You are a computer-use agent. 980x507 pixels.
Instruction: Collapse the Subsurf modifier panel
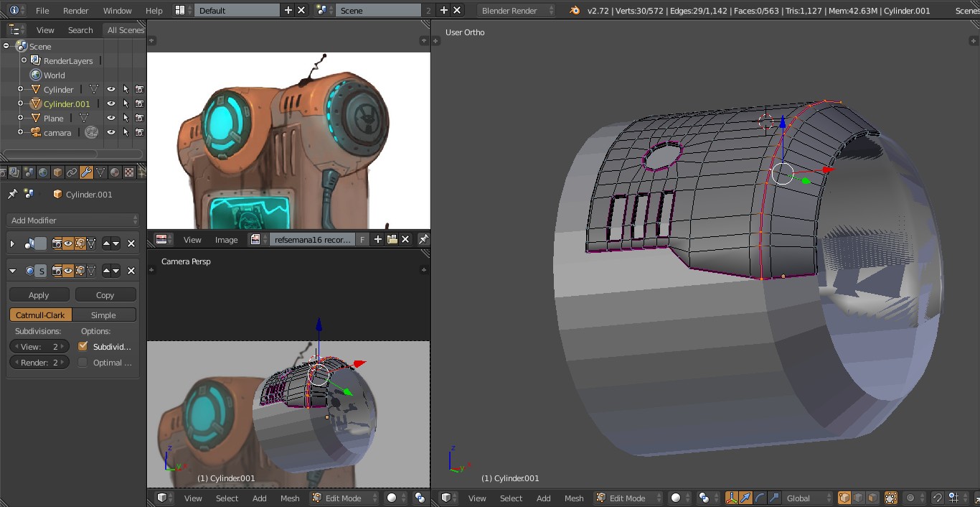(12, 271)
